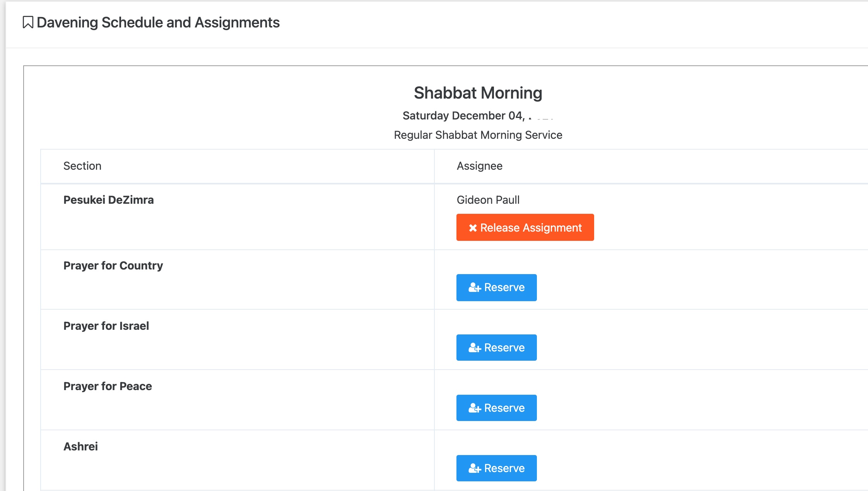The height and width of the screenshot is (491, 868).
Task: Click add-person icon in Prayer for Country row
Action: (x=475, y=288)
